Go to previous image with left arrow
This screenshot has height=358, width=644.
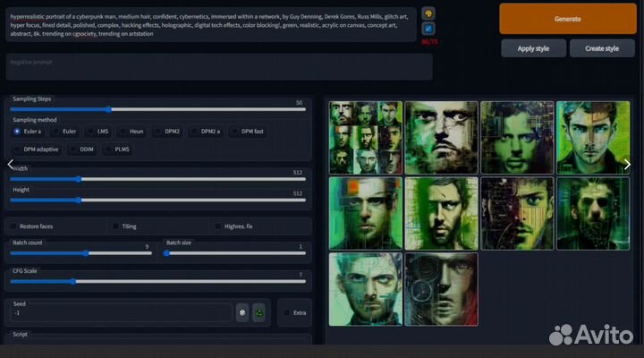point(10,164)
